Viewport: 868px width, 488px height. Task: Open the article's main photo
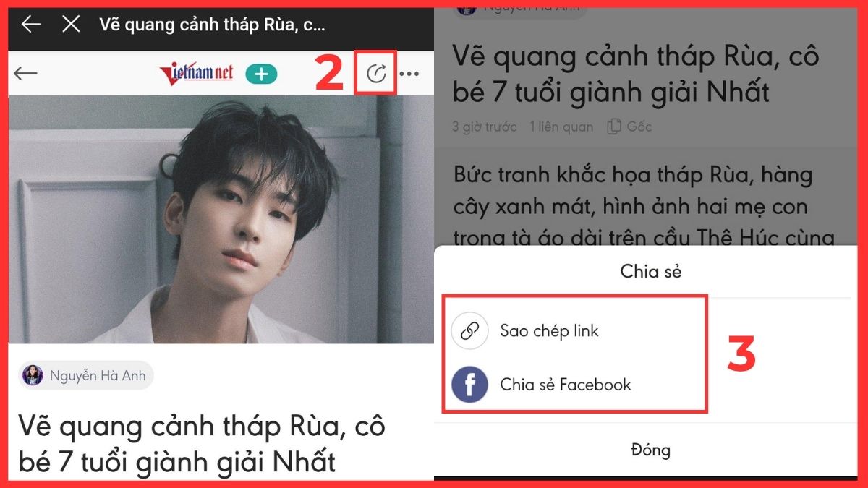coord(221,219)
